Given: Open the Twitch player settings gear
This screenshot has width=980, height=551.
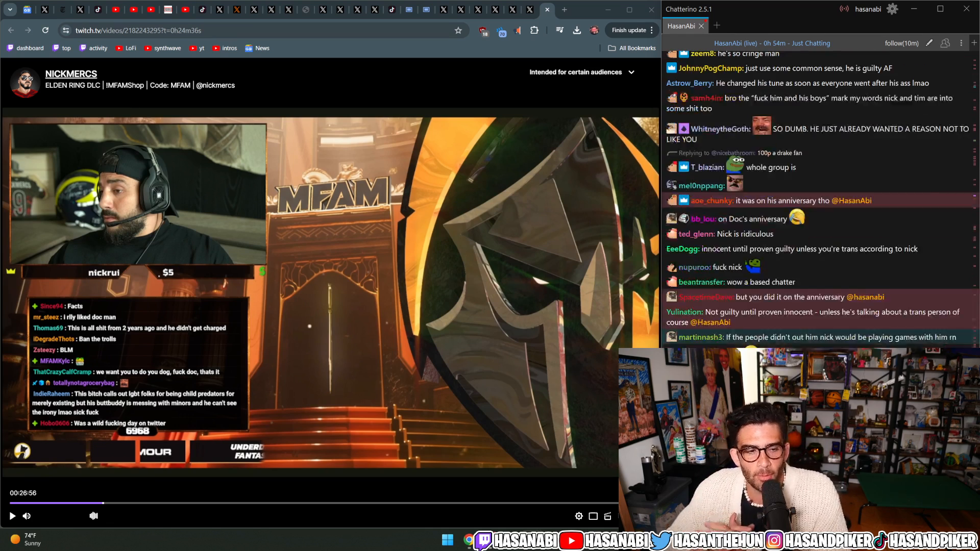Looking at the screenshot, I should pos(579,516).
